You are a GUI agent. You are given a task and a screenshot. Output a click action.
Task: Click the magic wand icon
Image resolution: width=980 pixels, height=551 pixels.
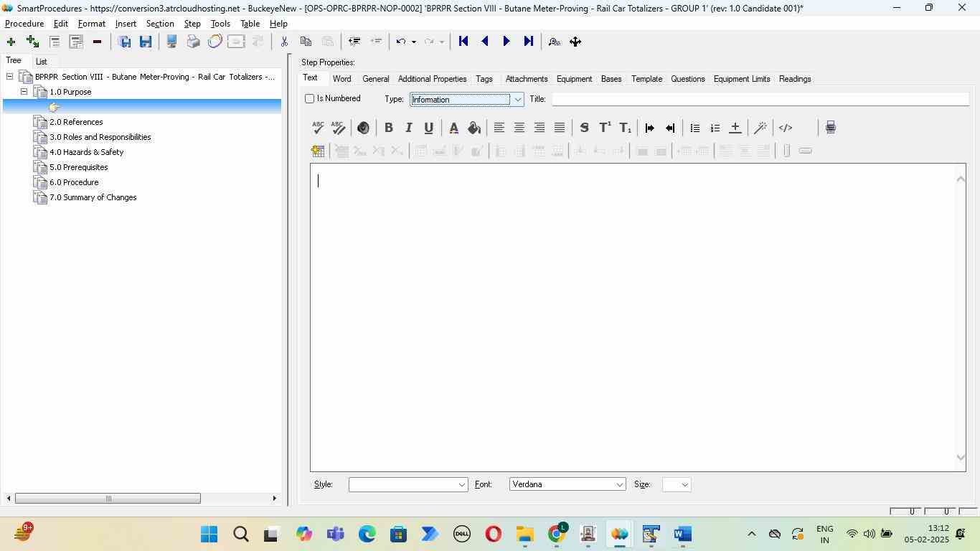(760, 128)
